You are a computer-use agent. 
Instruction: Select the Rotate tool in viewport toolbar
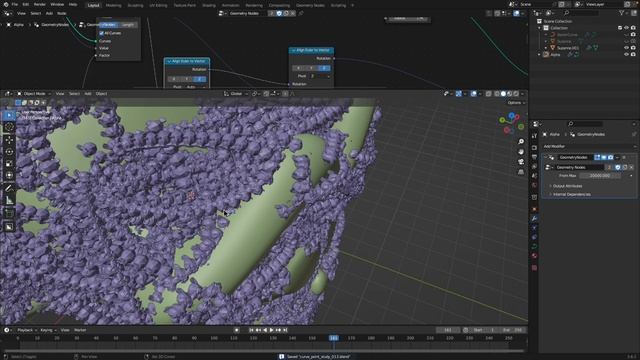click(x=9, y=152)
